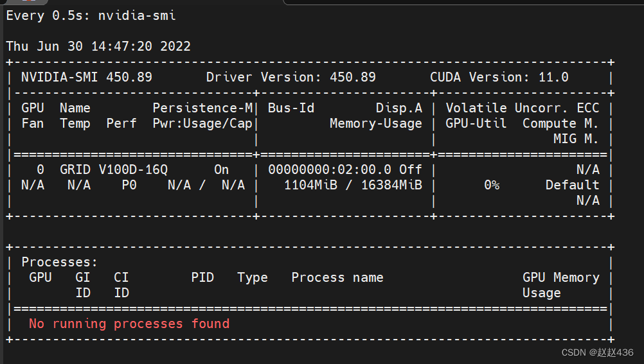The height and width of the screenshot is (364, 644).
Task: Click the "Processes:" section label
Action: click(59, 262)
